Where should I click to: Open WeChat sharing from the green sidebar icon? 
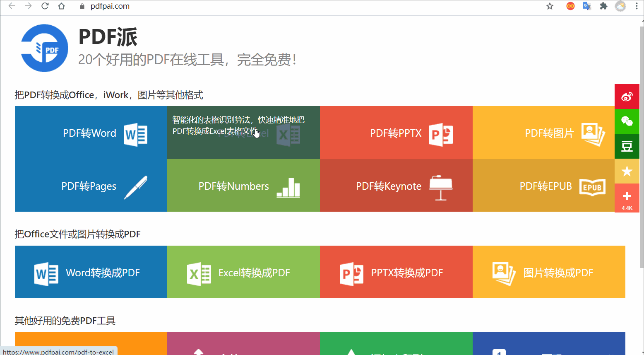click(x=627, y=121)
